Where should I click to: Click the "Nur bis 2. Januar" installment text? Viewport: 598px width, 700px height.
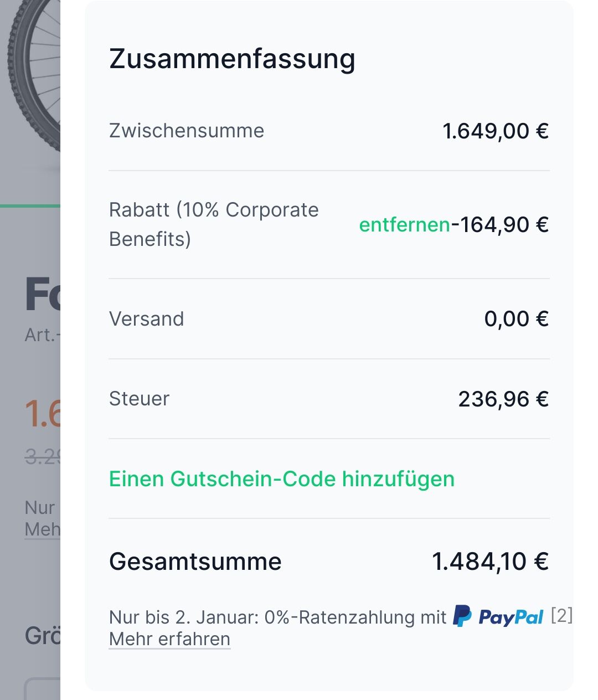click(277, 617)
